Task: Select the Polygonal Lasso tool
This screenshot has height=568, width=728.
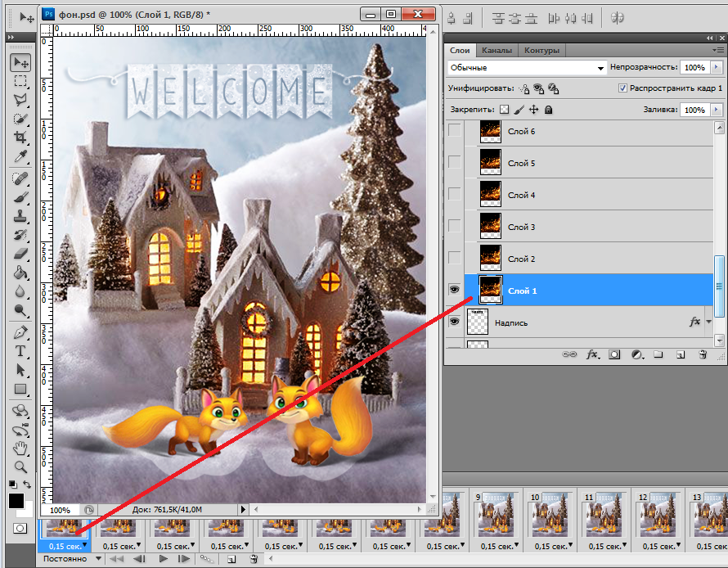Action: (20, 100)
